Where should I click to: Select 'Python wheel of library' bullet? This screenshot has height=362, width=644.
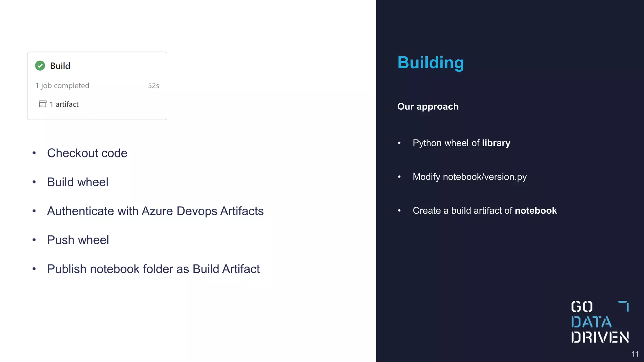pyautogui.click(x=461, y=143)
